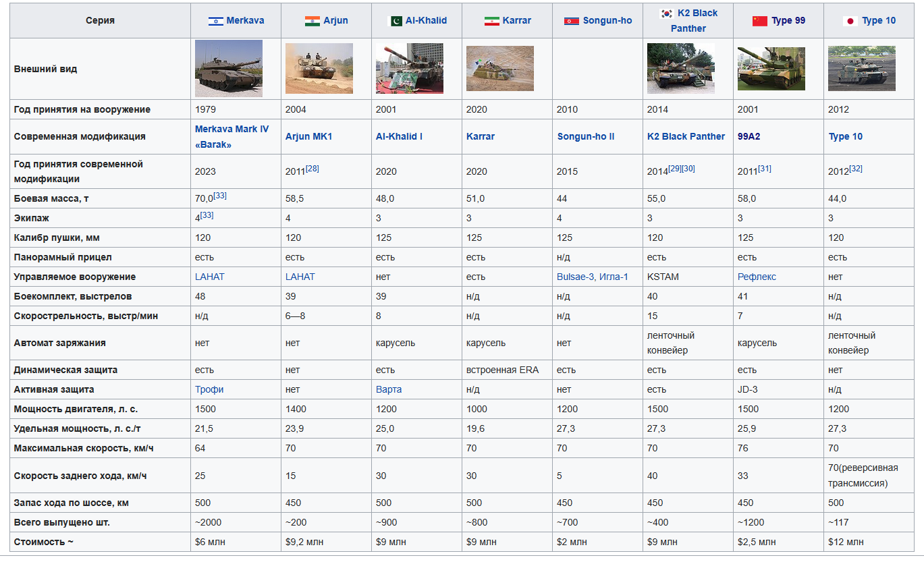Open the Al-Khalid tank photo

(x=410, y=68)
